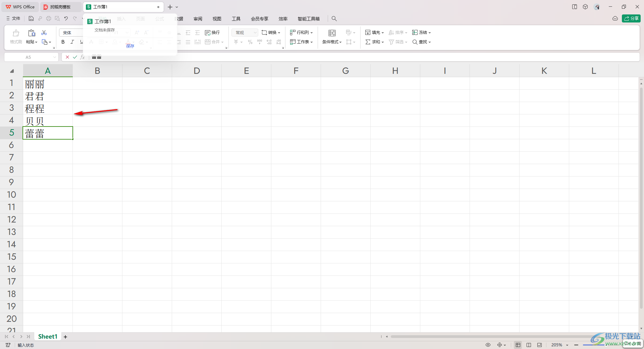The height and width of the screenshot is (349, 644).
Task: Open Worksheet (工作表) dropdown
Action: (302, 42)
